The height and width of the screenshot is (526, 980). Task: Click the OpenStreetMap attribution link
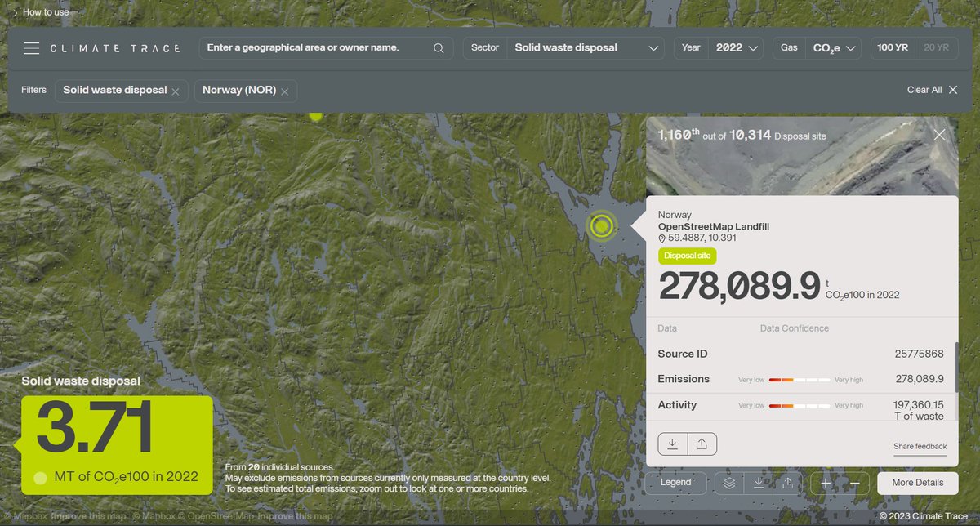216,516
